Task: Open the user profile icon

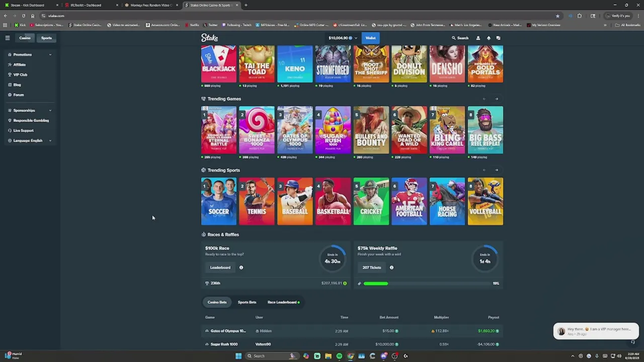Action: point(478,38)
